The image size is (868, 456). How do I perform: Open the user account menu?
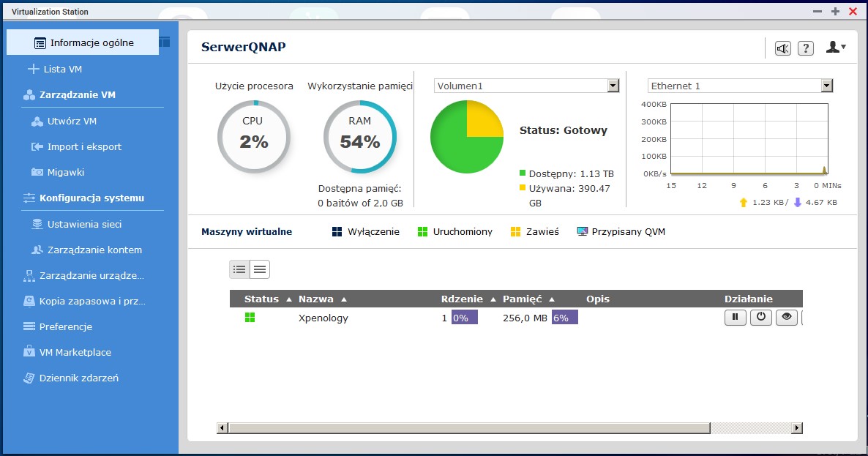835,48
